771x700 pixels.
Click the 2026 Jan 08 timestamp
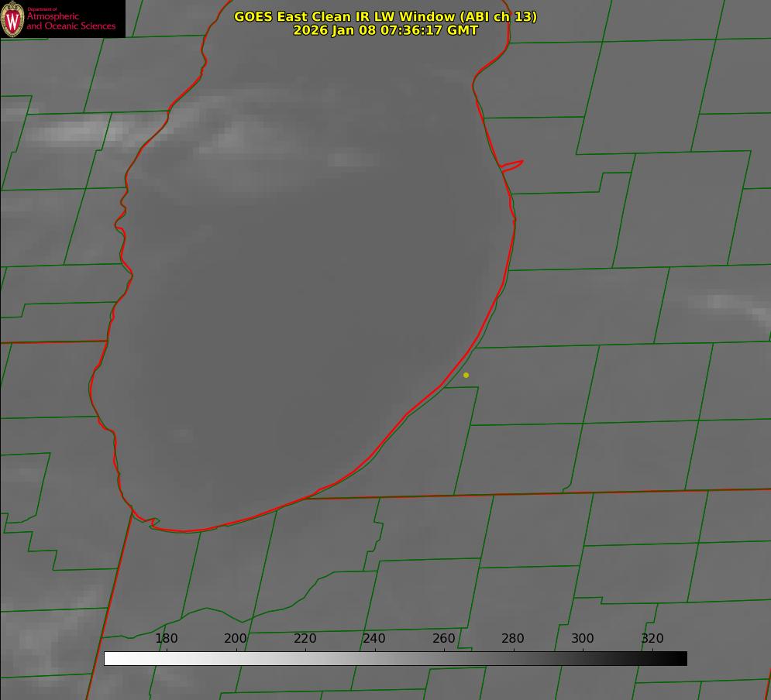(x=385, y=30)
